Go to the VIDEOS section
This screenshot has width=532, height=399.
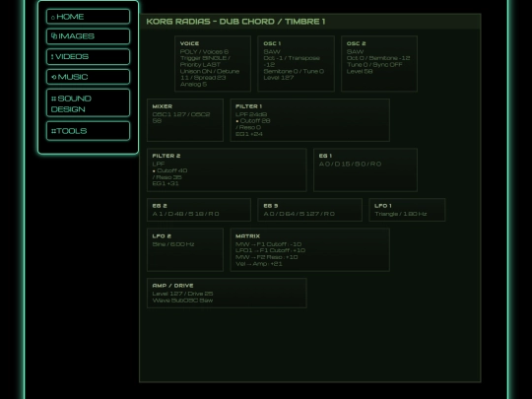(88, 57)
